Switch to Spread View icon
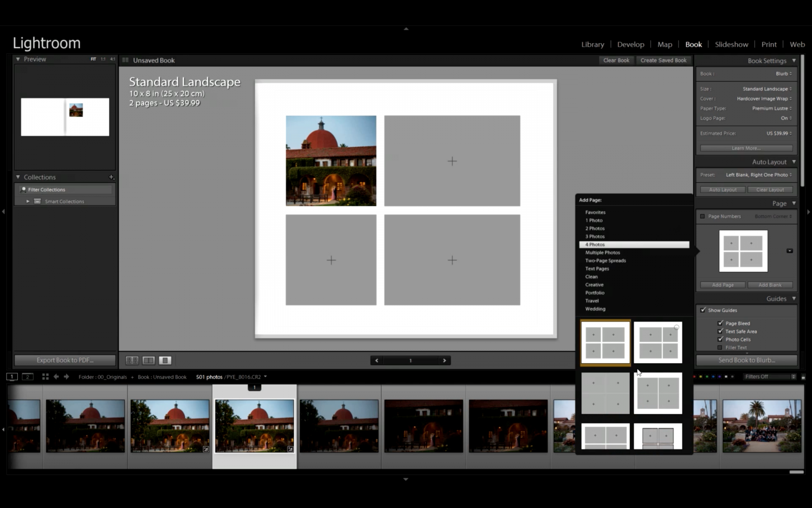Viewport: 812px width, 508px height. click(x=148, y=360)
